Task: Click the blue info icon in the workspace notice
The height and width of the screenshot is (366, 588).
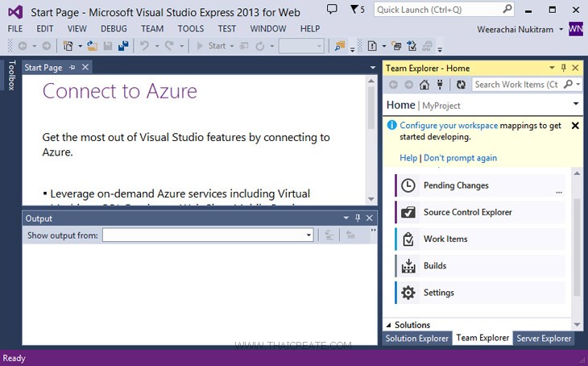Action: 391,125
